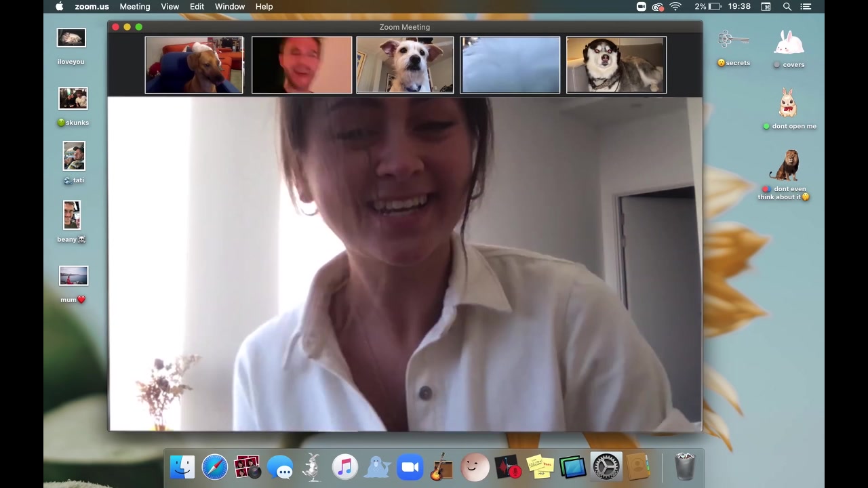Open iTunes music app in dock
The height and width of the screenshot is (488, 868).
(x=345, y=467)
